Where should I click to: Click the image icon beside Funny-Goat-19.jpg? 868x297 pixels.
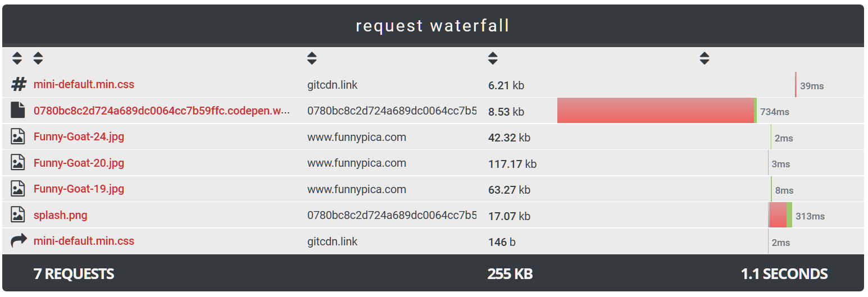click(18, 189)
